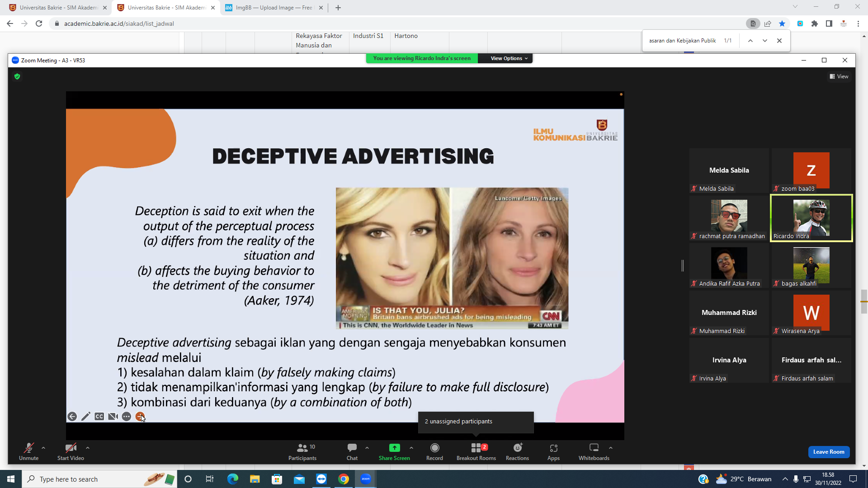Open the Chrome extensions puzzle menu
Image resolution: width=868 pixels, height=488 pixels.
[x=815, y=23]
